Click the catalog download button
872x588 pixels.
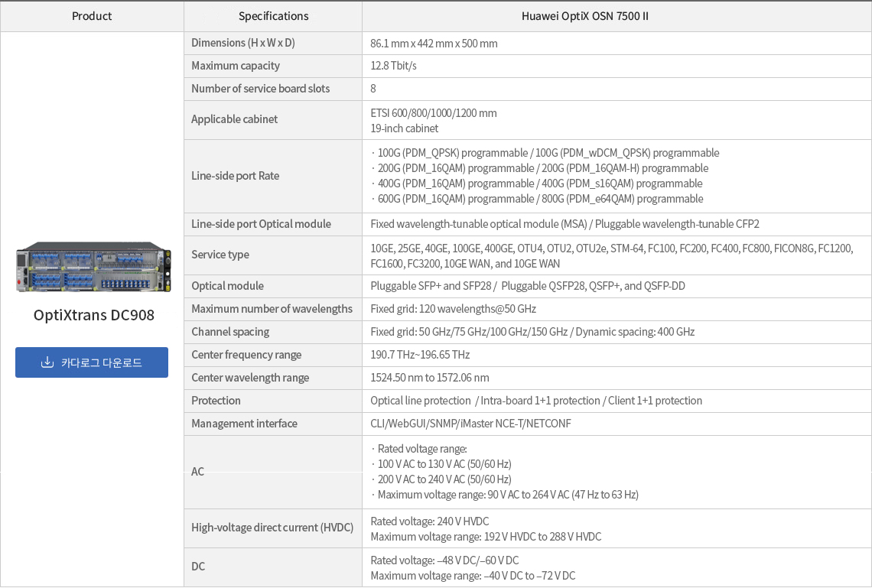click(92, 362)
